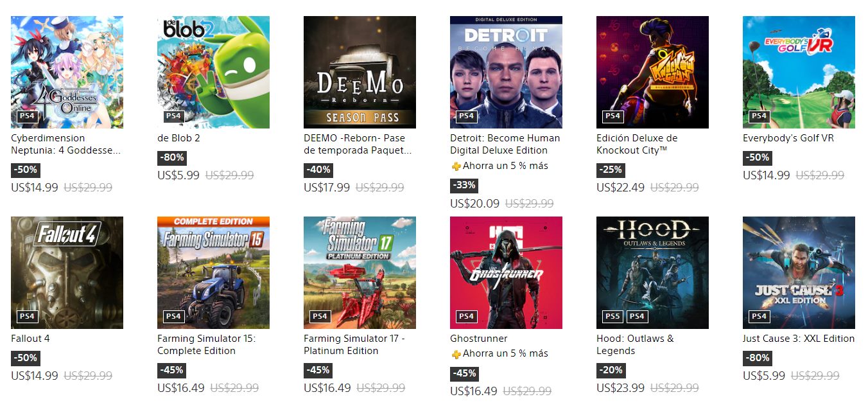Click the PS4 badge on DEEMO's neighbor de Blob 2
This screenshot has width=868, height=408.
tap(173, 116)
